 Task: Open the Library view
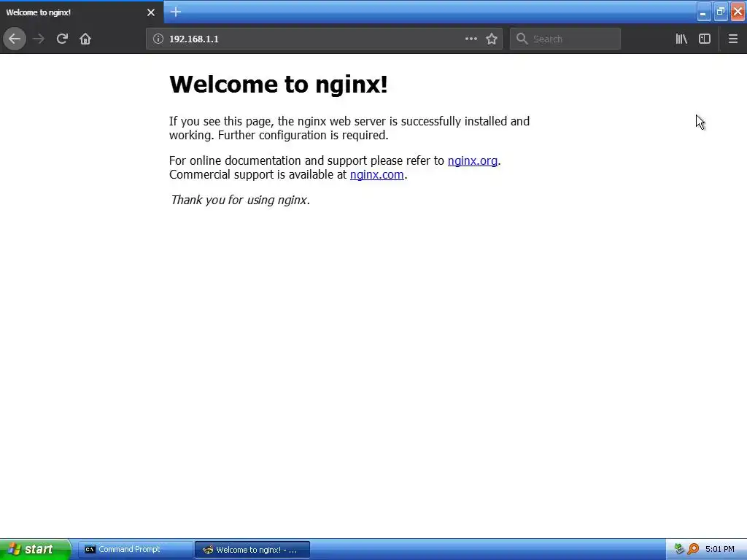click(x=681, y=39)
